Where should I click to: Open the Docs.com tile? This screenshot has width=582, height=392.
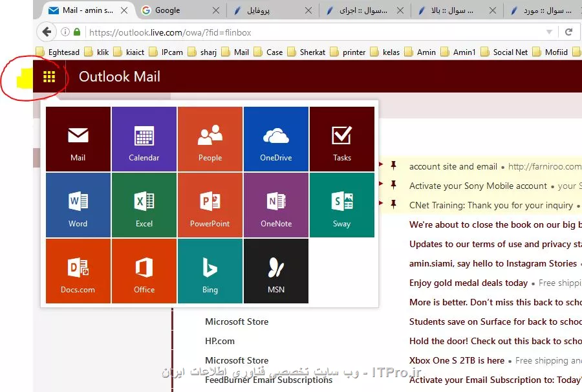pos(78,271)
